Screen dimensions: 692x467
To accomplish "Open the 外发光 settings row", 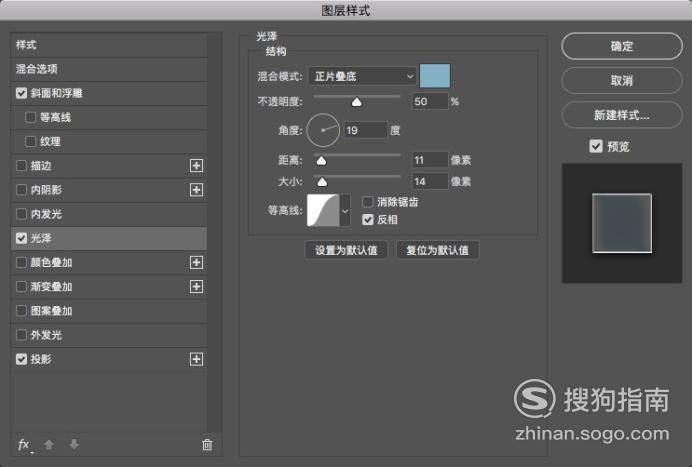I will click(109, 335).
